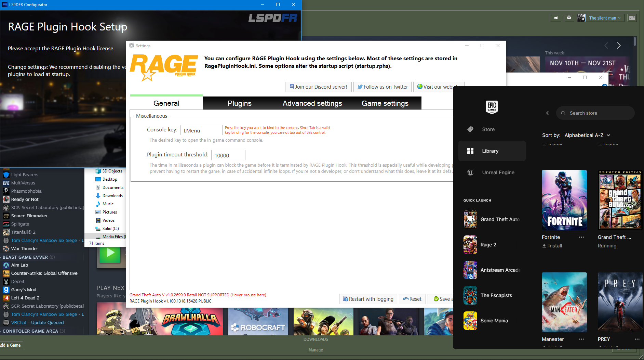Open Robocraft game thumbnail

click(258, 321)
